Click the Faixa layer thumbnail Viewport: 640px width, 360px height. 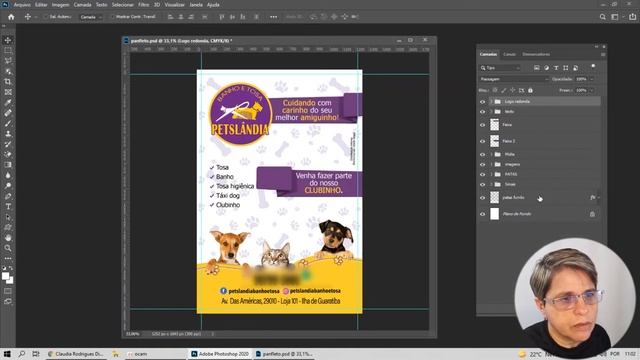[x=494, y=125]
